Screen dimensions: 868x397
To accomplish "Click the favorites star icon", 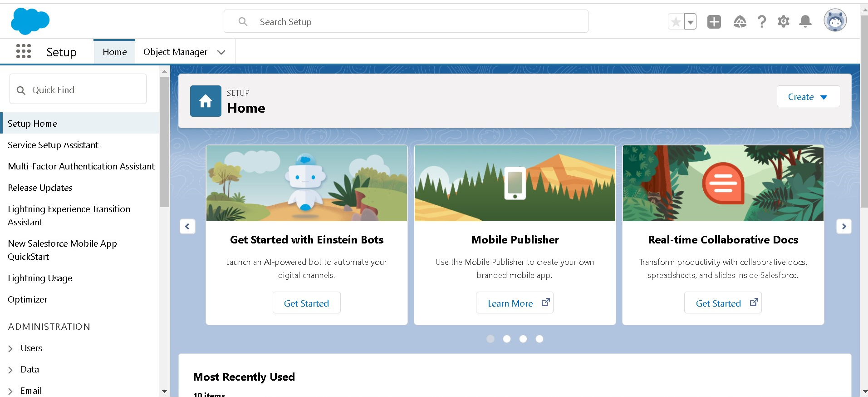I will tap(676, 21).
